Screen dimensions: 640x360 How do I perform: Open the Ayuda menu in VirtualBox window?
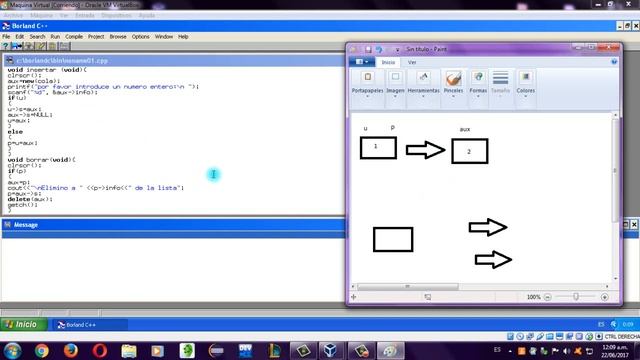click(147, 16)
